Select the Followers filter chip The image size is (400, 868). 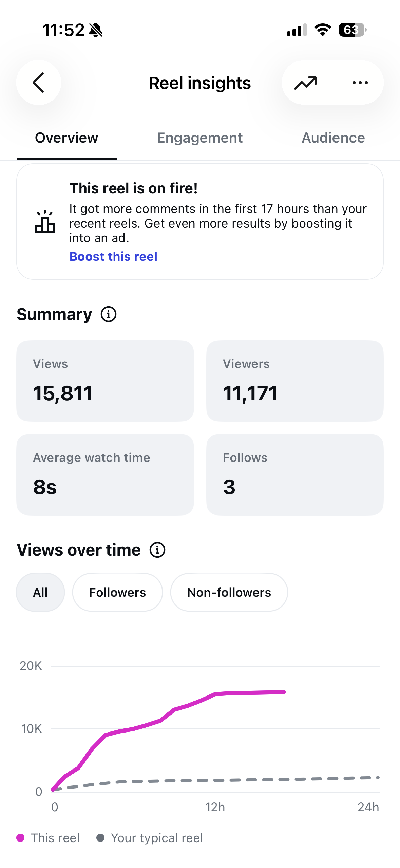[117, 592]
